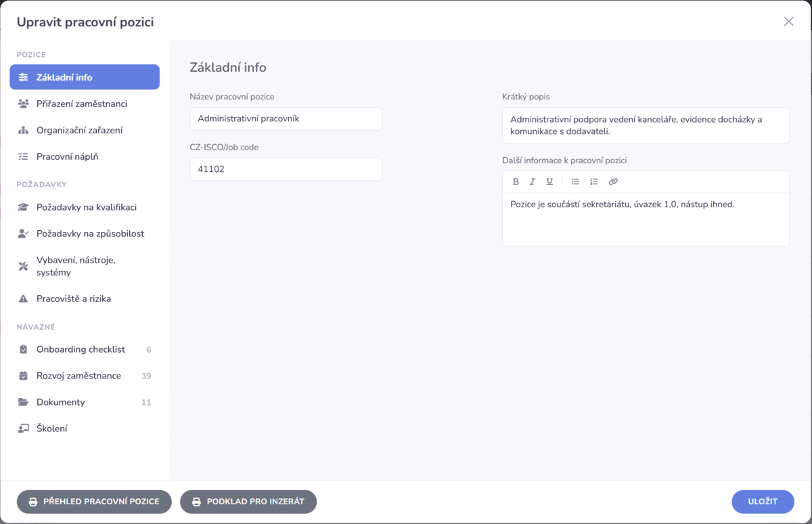812x524 pixels.
Task: Select Požadavky na způsobilost
Action: point(85,234)
